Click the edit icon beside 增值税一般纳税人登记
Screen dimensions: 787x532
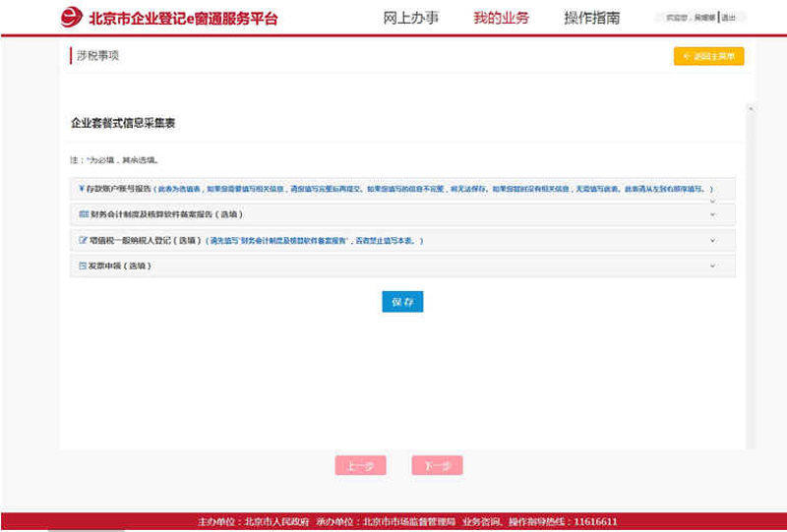[83, 240]
